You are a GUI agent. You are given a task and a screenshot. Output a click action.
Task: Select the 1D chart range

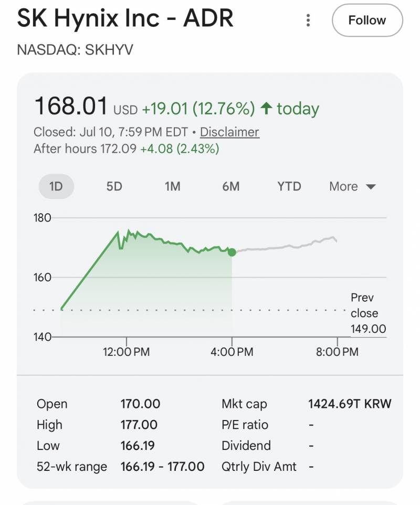pos(56,186)
